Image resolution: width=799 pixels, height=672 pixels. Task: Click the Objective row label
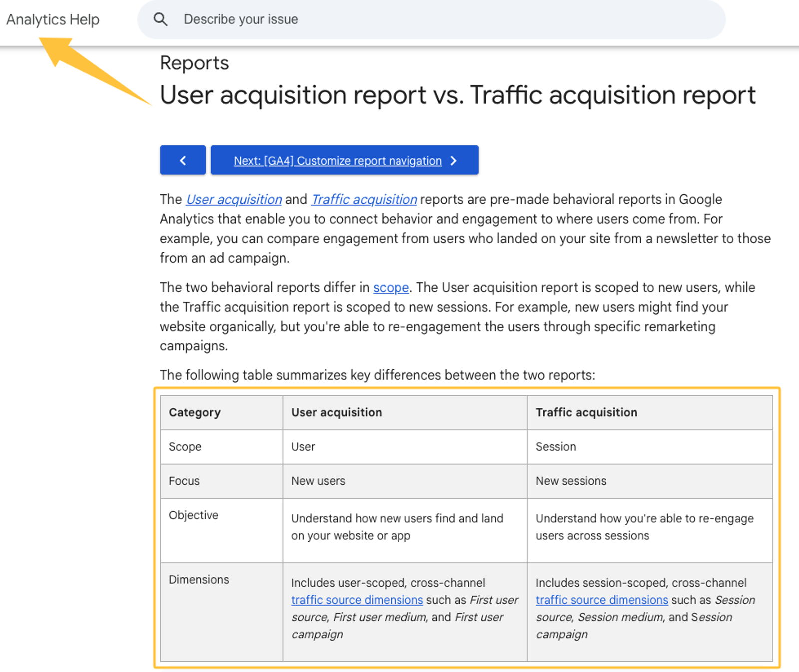tap(194, 515)
